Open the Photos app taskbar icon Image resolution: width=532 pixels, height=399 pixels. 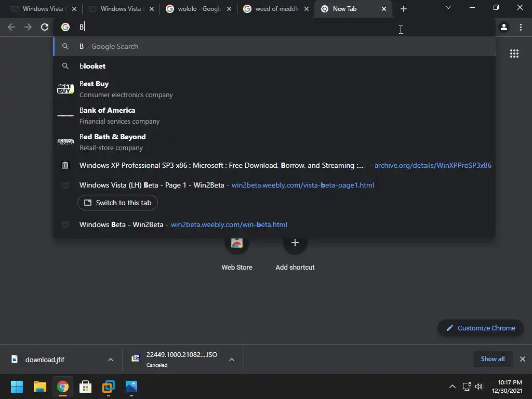tap(131, 387)
